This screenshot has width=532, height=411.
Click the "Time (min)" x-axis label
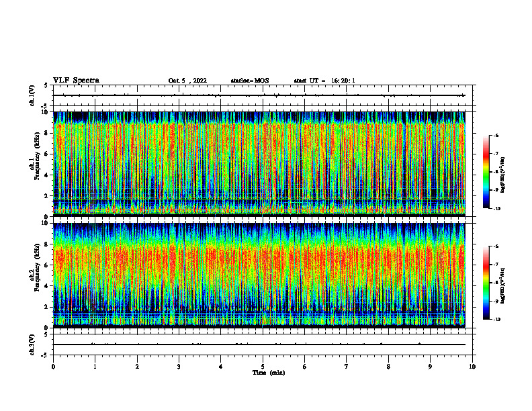pyautogui.click(x=269, y=373)
